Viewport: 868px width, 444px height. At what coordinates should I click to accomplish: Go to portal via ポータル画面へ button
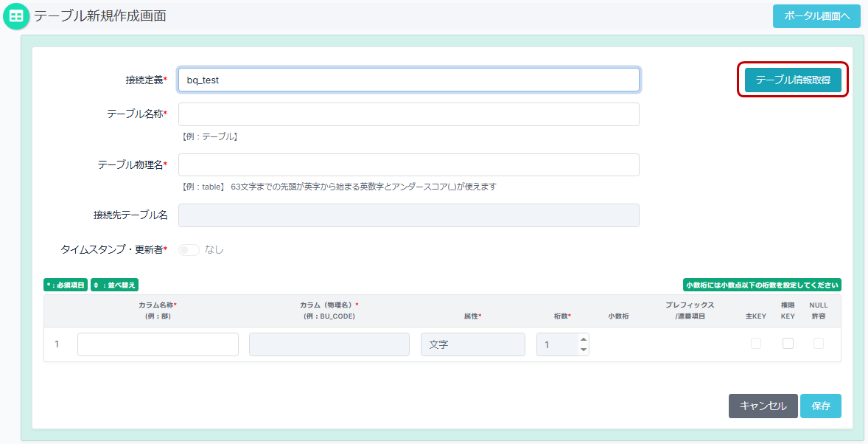[x=816, y=16]
